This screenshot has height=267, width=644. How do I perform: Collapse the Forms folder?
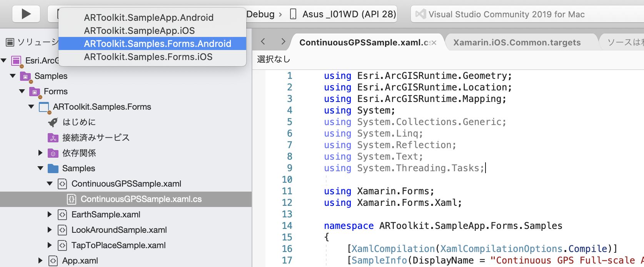(x=22, y=91)
